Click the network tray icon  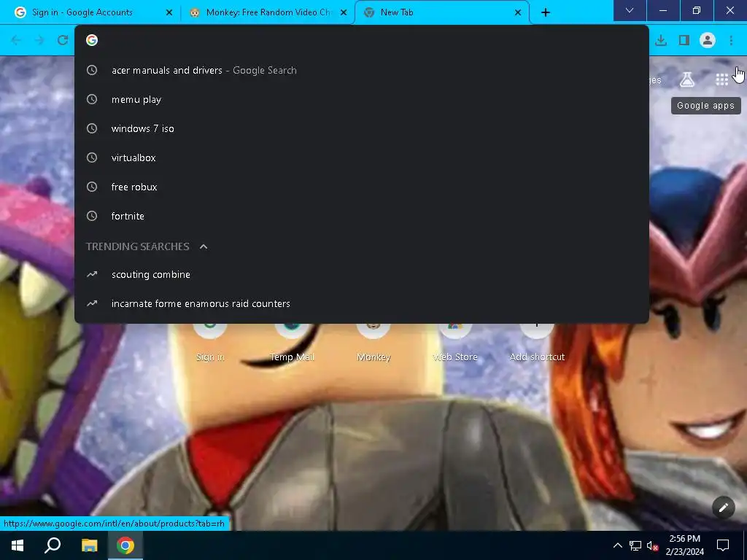[x=635, y=545]
